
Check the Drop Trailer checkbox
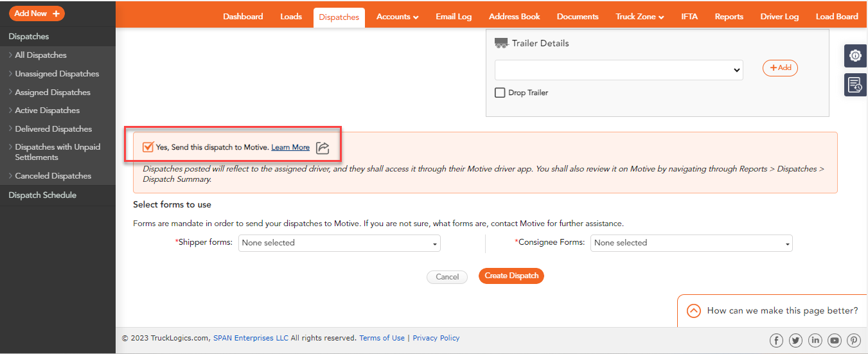[500, 93]
